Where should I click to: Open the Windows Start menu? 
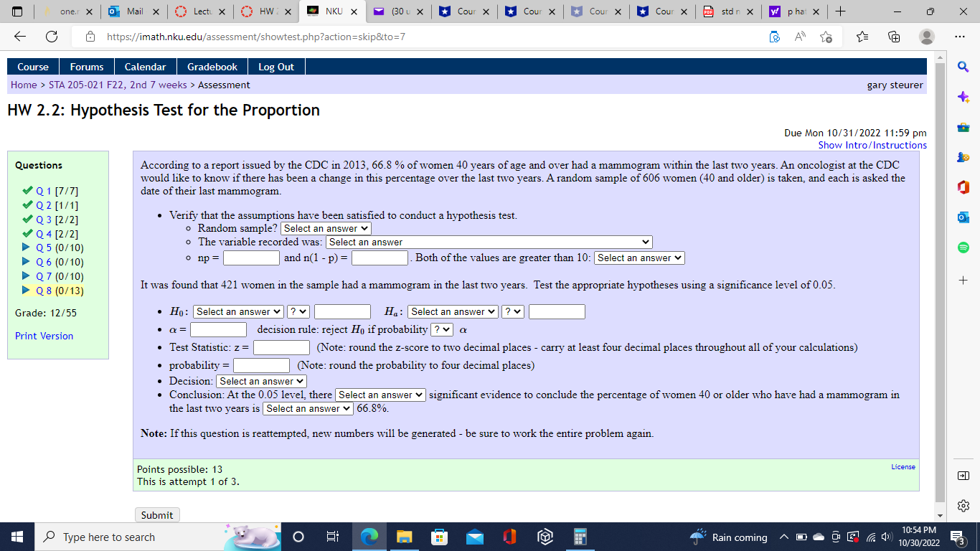(x=17, y=537)
